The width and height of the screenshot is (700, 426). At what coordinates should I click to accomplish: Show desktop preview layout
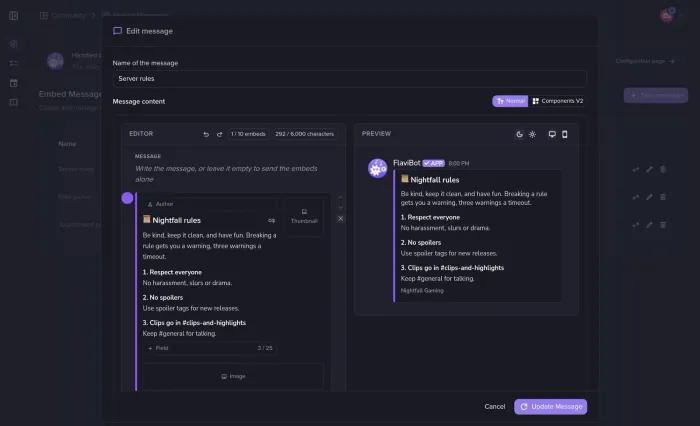[552, 134]
